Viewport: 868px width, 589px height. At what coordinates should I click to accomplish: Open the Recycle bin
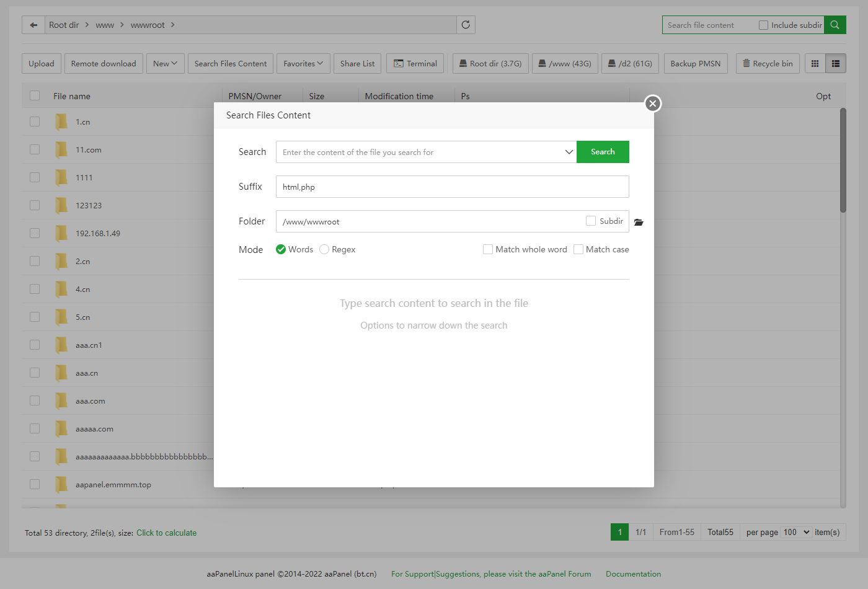coord(767,63)
